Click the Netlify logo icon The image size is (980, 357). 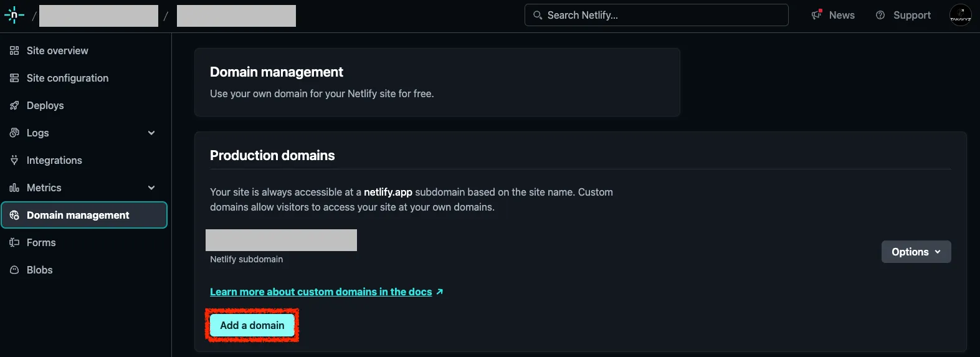(x=14, y=16)
